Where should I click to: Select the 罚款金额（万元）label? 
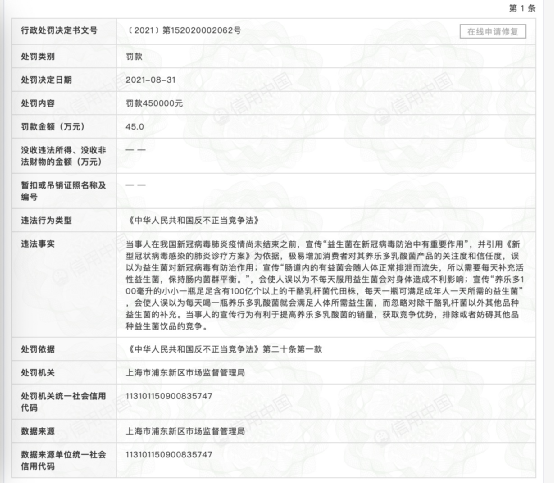pyautogui.click(x=53, y=126)
